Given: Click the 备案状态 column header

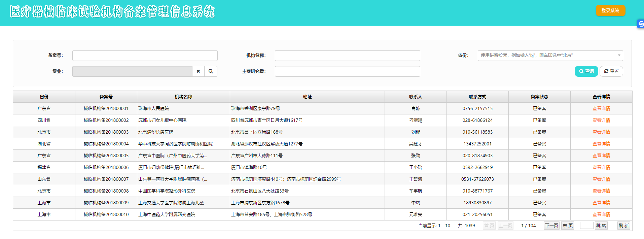Looking at the screenshot, I should [539, 97].
